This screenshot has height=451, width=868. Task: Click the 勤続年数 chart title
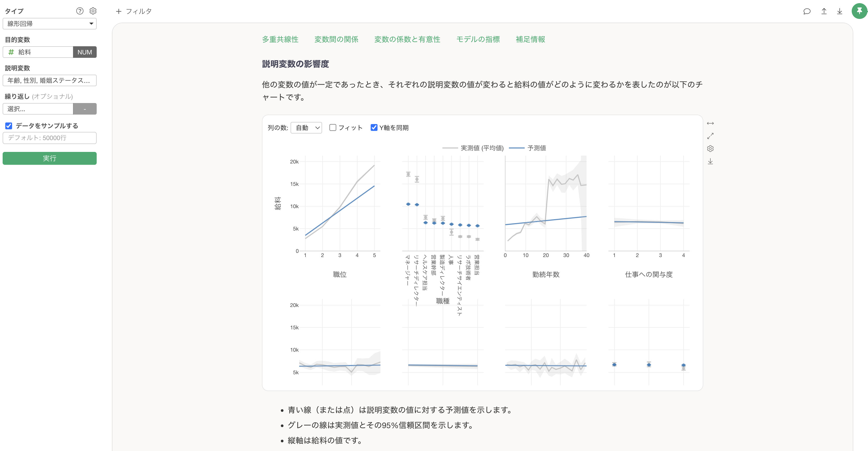546,274
